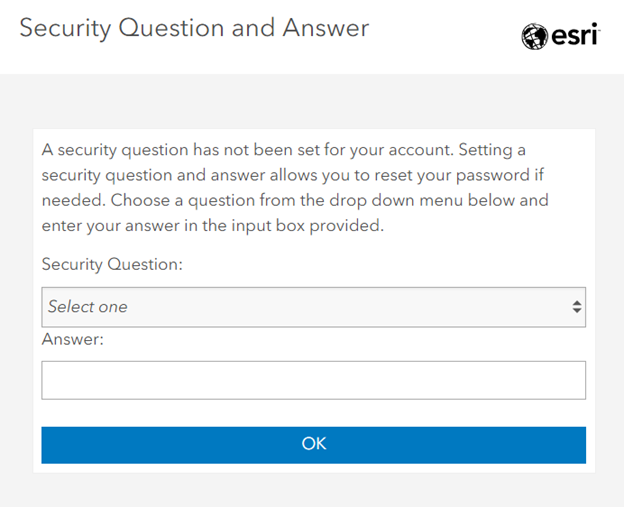This screenshot has height=507, width=624.
Task: Click gray band between header and form
Action: (312, 100)
